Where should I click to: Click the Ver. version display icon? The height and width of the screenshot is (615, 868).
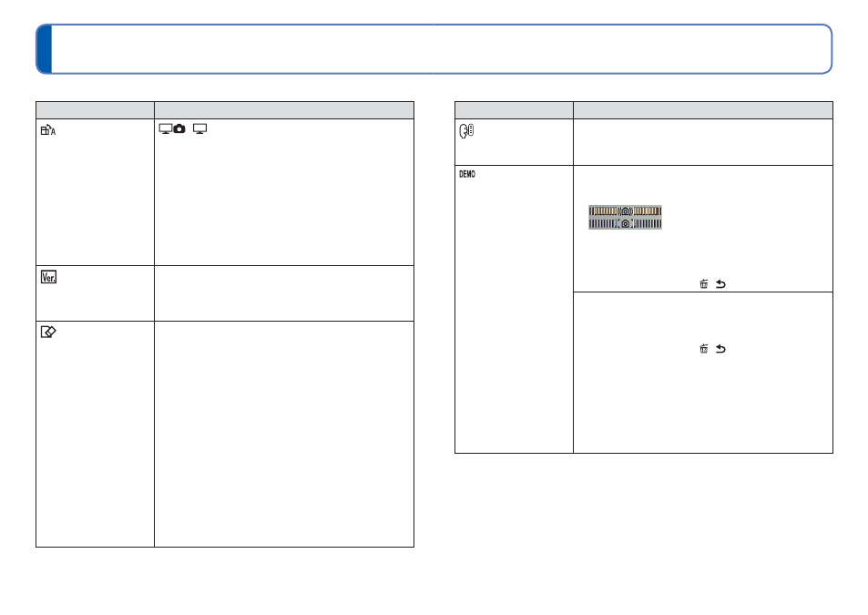point(48,277)
